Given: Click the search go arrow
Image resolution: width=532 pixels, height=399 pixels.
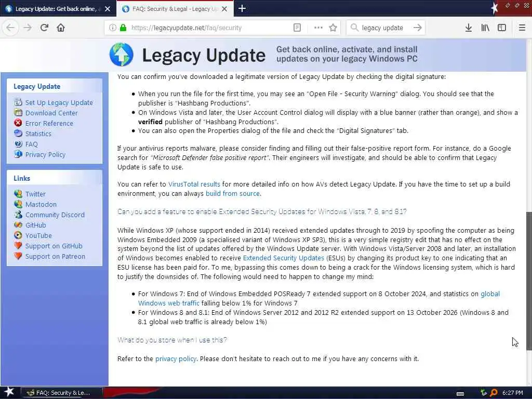Looking at the screenshot, I should (x=417, y=28).
